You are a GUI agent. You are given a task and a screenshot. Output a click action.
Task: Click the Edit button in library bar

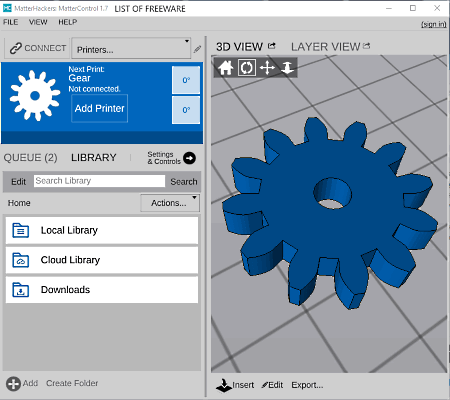point(18,182)
